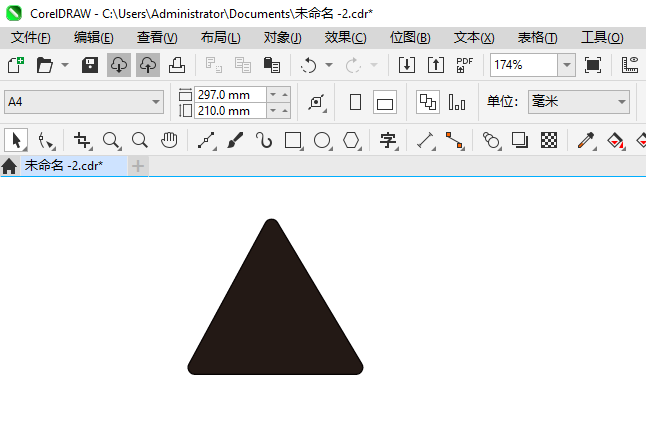The width and height of the screenshot is (646, 445).
Task: Click the Import icon
Action: click(x=407, y=65)
